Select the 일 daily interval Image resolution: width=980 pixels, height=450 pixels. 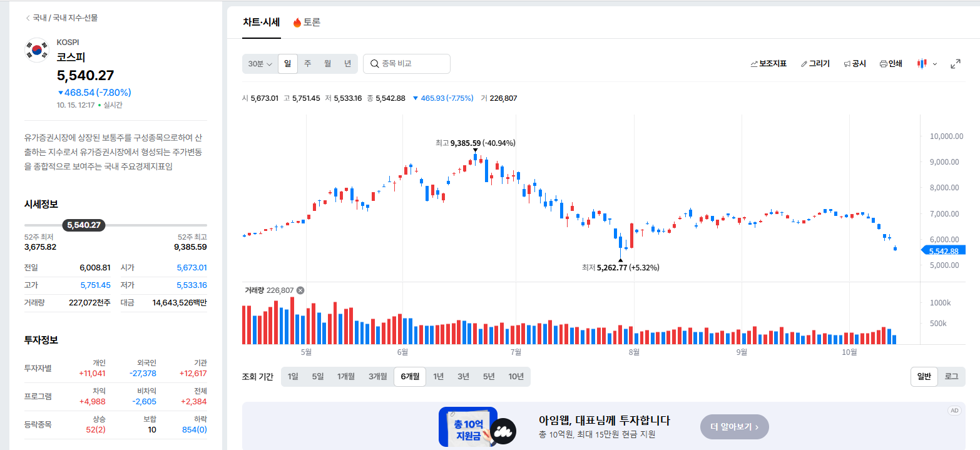(288, 64)
